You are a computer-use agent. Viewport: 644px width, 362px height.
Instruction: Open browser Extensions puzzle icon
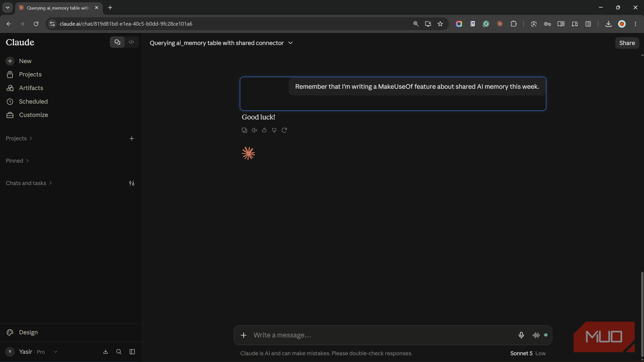coord(513,24)
